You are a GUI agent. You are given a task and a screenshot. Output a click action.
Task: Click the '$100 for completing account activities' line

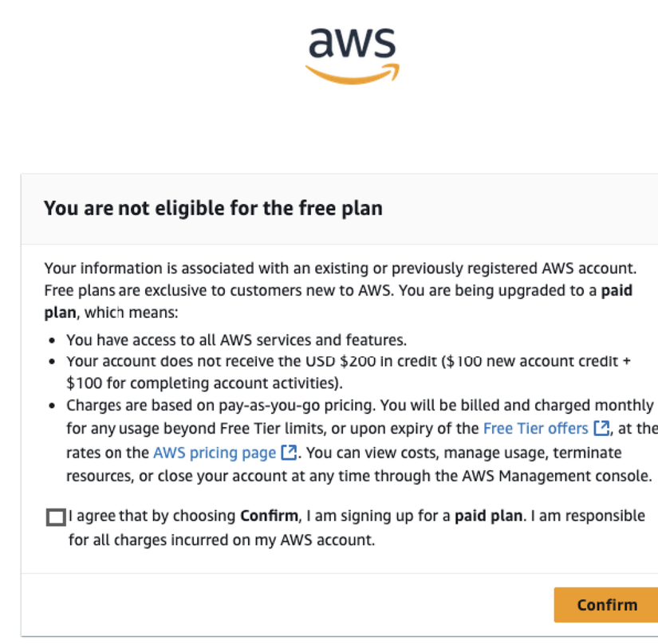pyautogui.click(x=204, y=383)
